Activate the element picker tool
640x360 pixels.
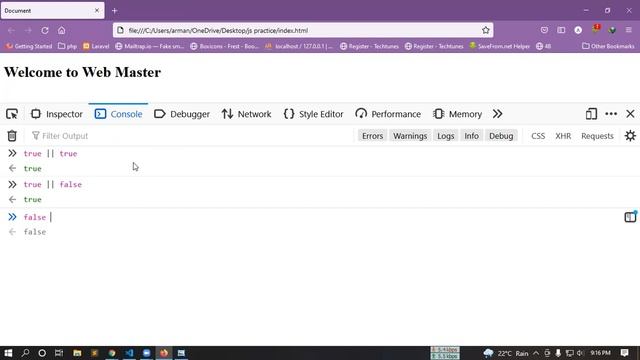[12, 114]
